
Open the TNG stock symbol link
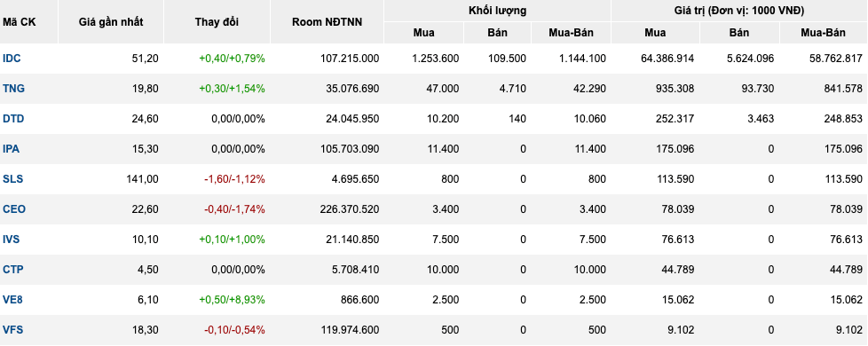coord(13,89)
